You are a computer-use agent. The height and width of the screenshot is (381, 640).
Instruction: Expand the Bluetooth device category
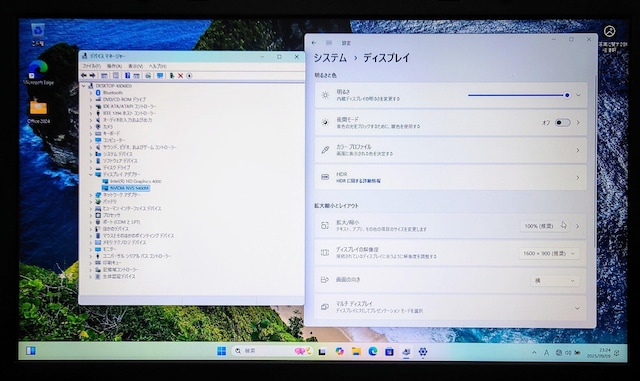click(x=91, y=93)
